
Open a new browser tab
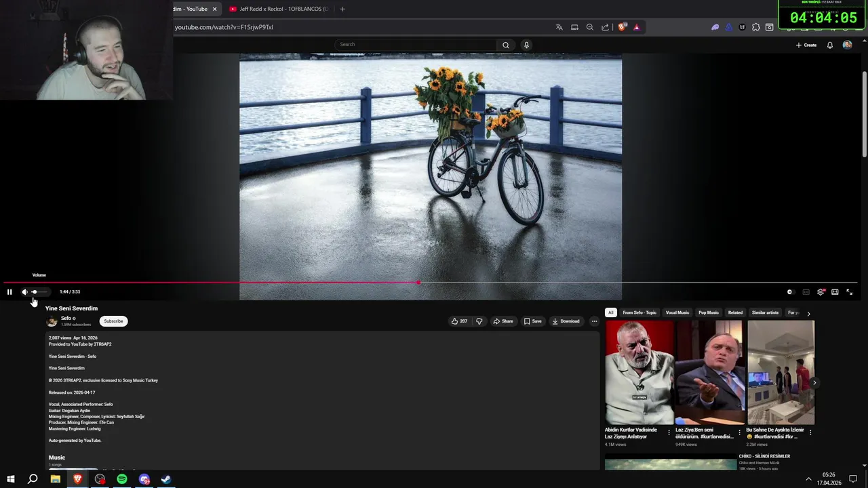pyautogui.click(x=342, y=9)
